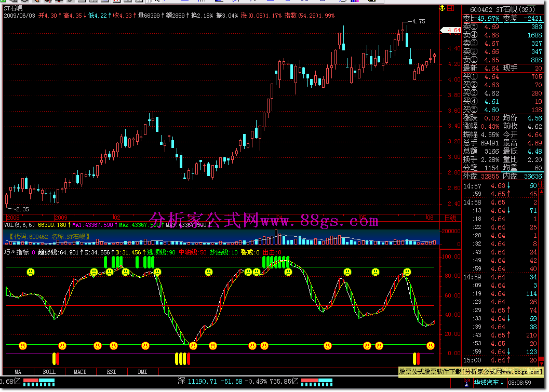Click the 逃顶线:90 label
This screenshot has height=392, width=549.
[x=161, y=252]
